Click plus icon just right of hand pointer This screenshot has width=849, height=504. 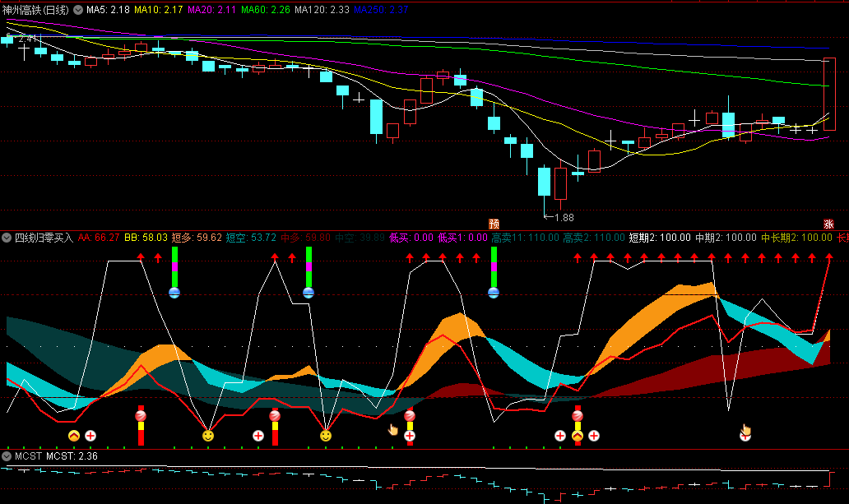pos(410,435)
